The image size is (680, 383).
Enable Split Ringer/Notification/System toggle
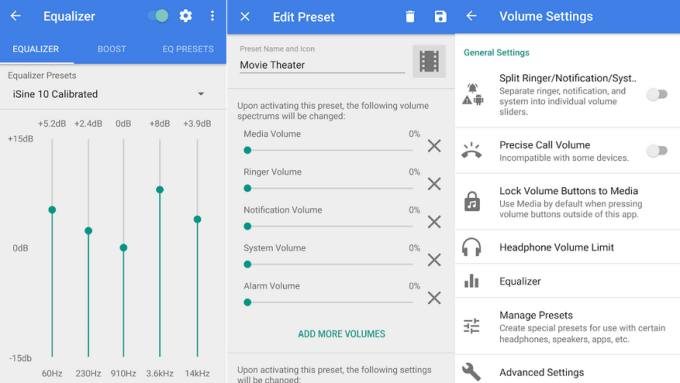click(657, 94)
